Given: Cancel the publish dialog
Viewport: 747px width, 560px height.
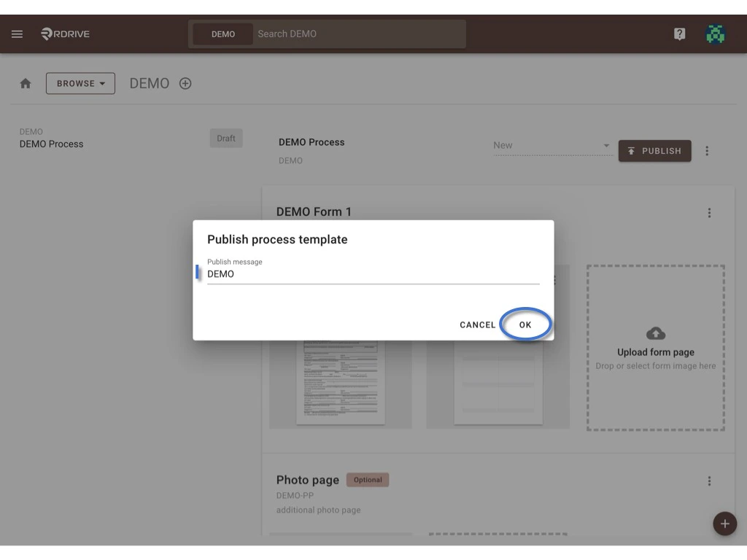Looking at the screenshot, I should click(x=477, y=324).
